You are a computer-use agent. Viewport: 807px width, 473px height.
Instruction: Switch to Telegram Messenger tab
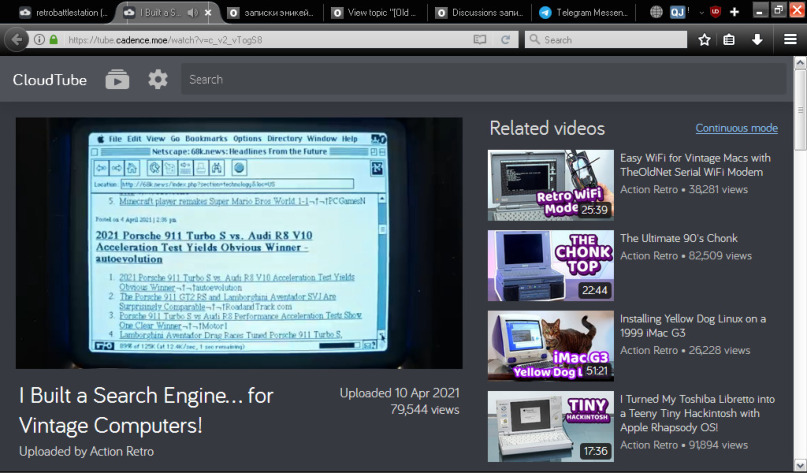point(584,13)
